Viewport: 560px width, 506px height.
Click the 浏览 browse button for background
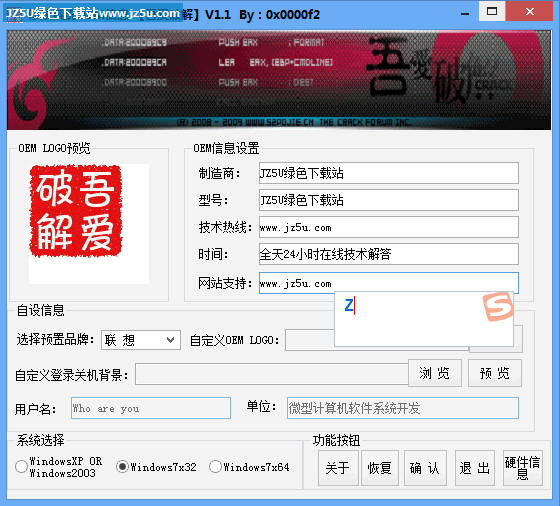point(435,373)
